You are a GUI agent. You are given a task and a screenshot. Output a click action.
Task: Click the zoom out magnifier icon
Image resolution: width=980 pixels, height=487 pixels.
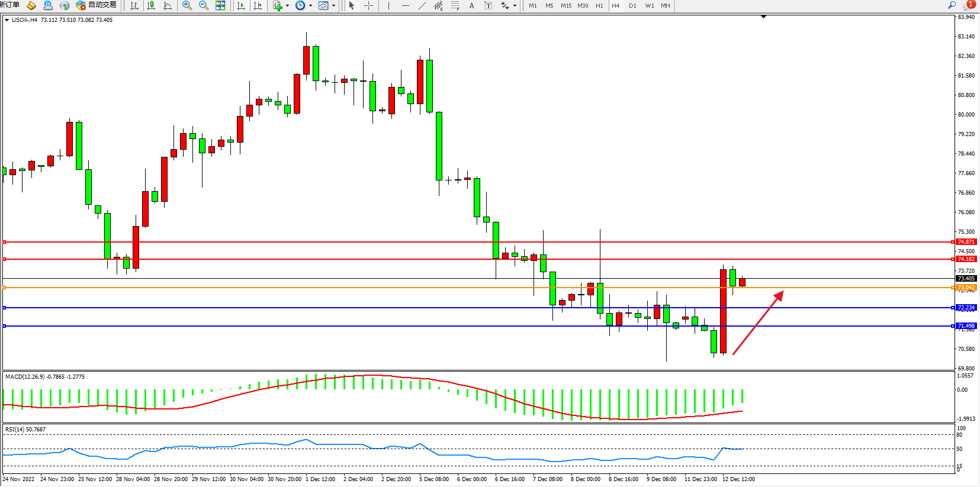[204, 5]
